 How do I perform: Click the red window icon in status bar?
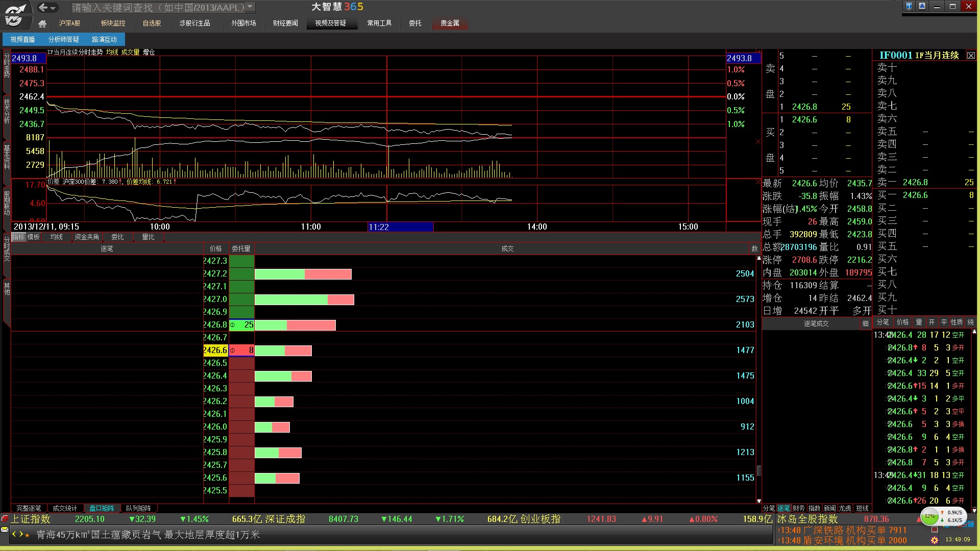tap(5, 519)
